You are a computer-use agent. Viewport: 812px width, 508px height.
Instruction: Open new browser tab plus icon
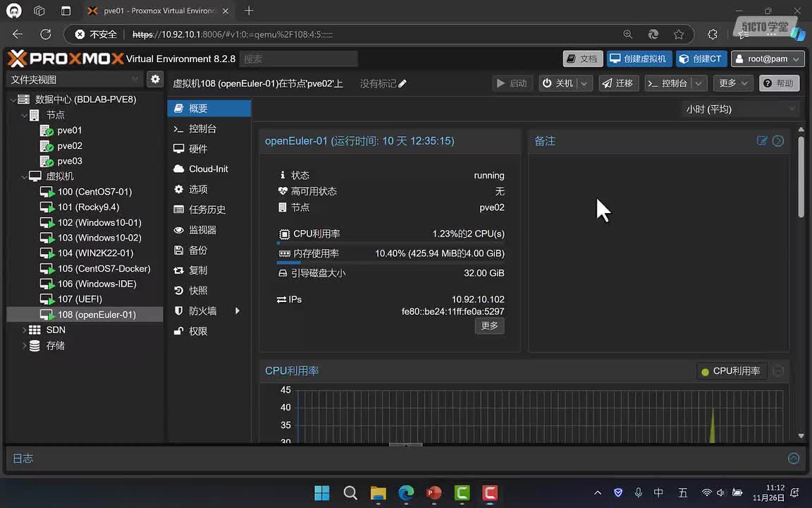point(249,11)
